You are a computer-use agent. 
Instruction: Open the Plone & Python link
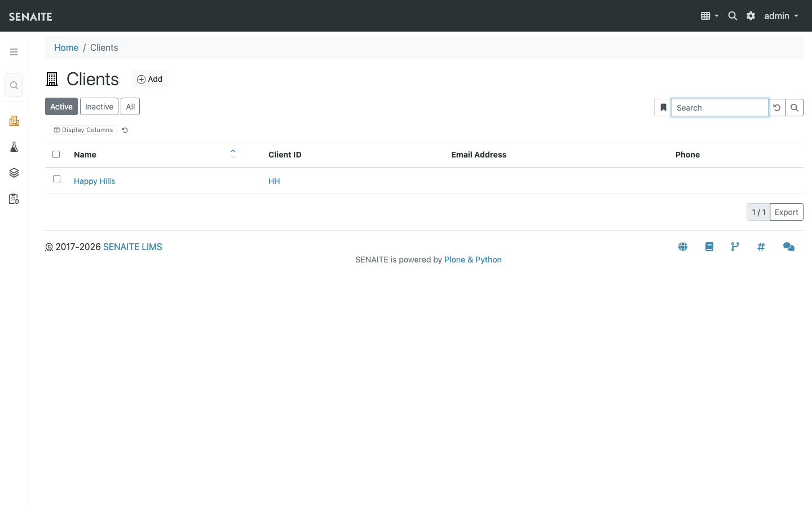(473, 260)
